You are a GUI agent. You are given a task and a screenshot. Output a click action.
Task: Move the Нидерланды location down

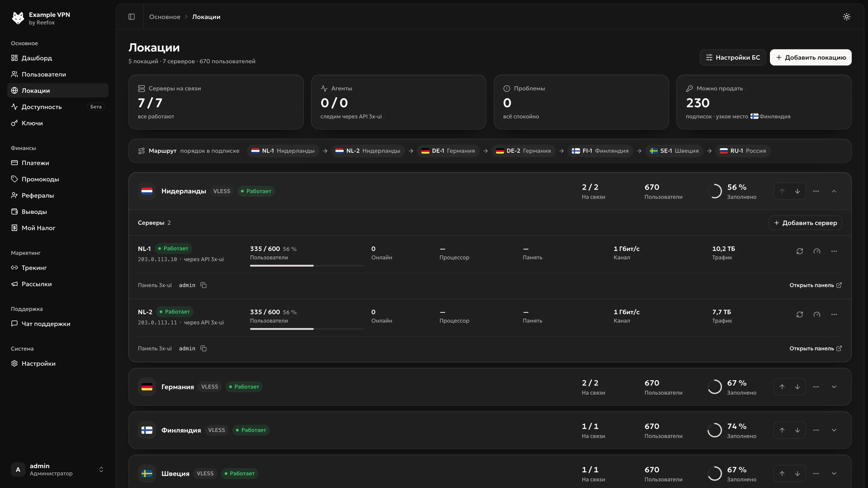pyautogui.click(x=797, y=191)
